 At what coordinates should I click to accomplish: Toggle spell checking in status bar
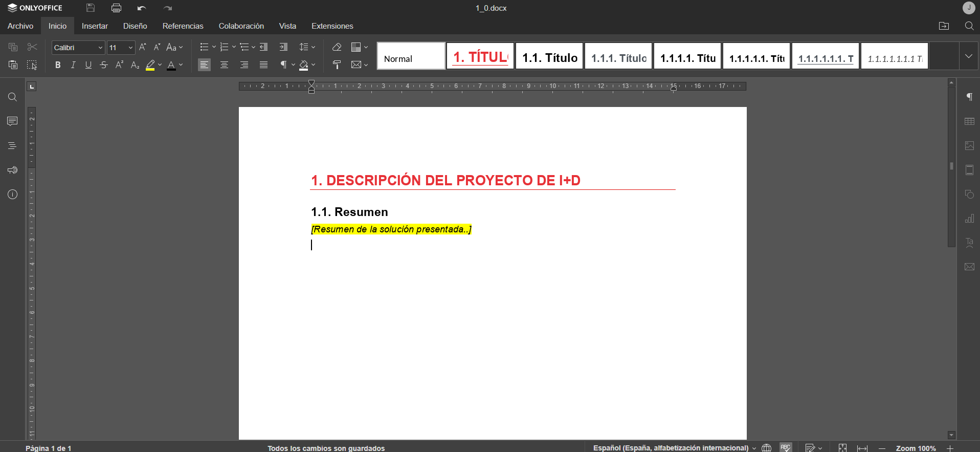(785, 447)
